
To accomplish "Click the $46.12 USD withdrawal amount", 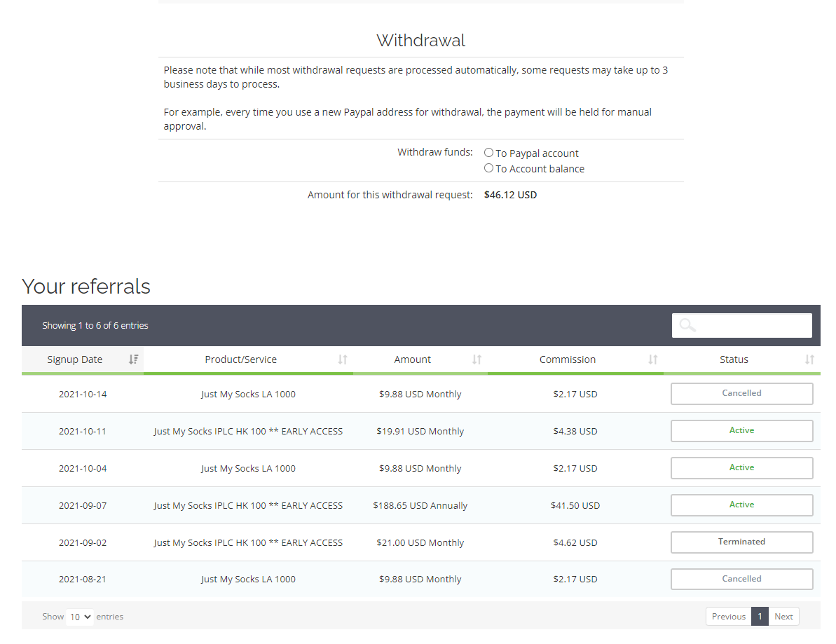I will pyautogui.click(x=510, y=195).
